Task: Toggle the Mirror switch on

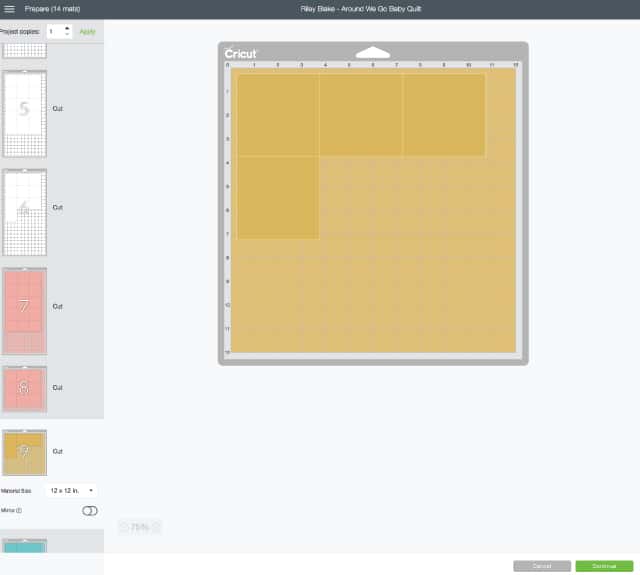Action: pos(89,511)
